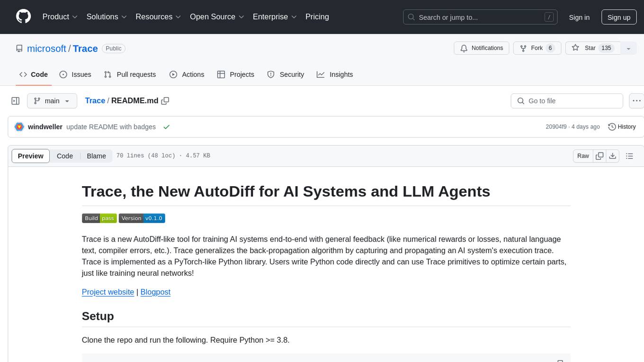Image resolution: width=644 pixels, height=362 pixels.
Task: Open the file History
Action: click(x=622, y=127)
